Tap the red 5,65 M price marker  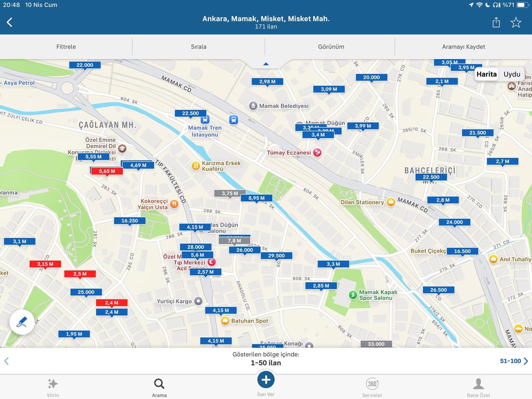pyautogui.click(x=107, y=171)
